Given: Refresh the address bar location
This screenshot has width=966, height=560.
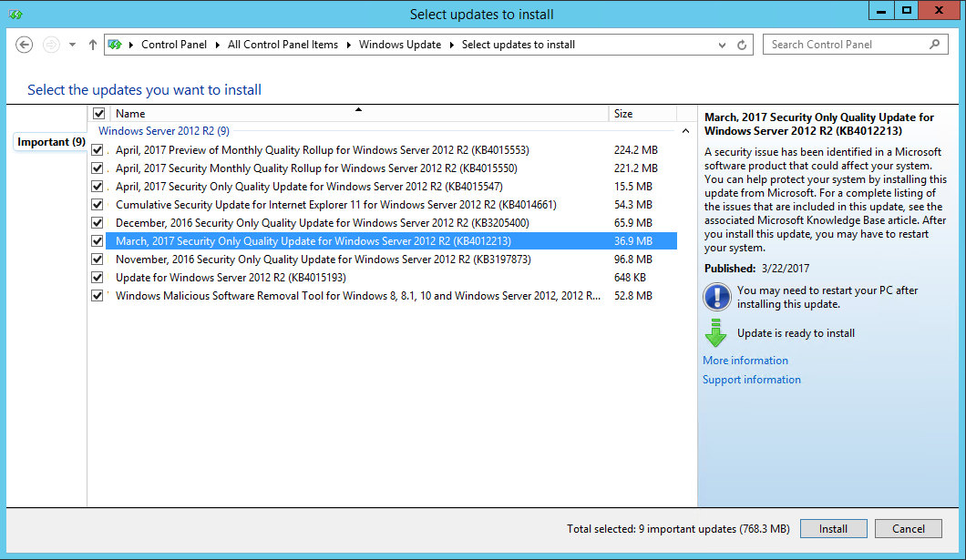Looking at the screenshot, I should pyautogui.click(x=742, y=45).
